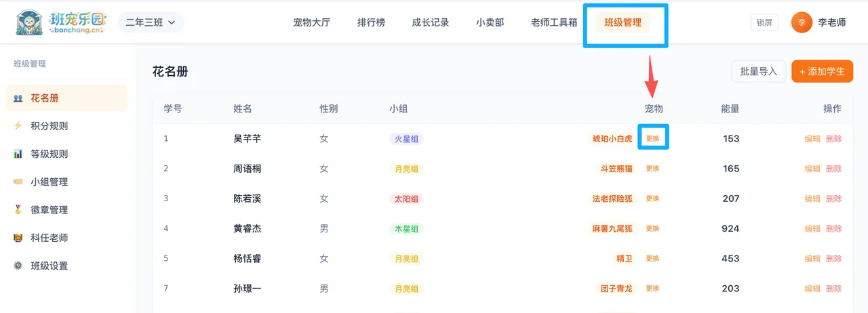Screen dimensions: 868x313
Task: Click the 花名册 sidebar icon
Action: (18, 98)
